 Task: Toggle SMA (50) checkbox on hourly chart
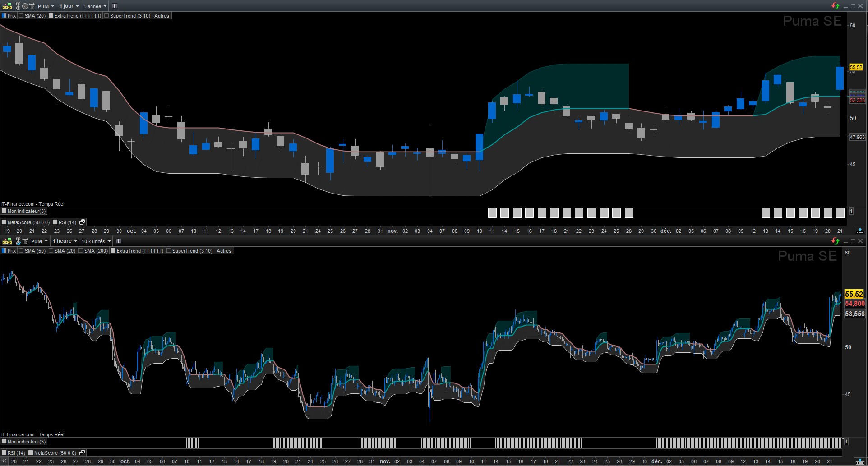[21, 251]
